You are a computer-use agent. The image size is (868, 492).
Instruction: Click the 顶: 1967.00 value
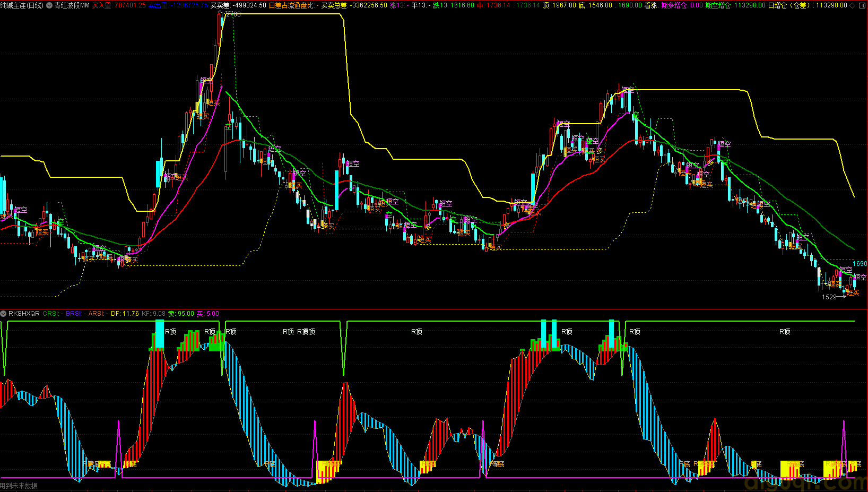pos(559,5)
